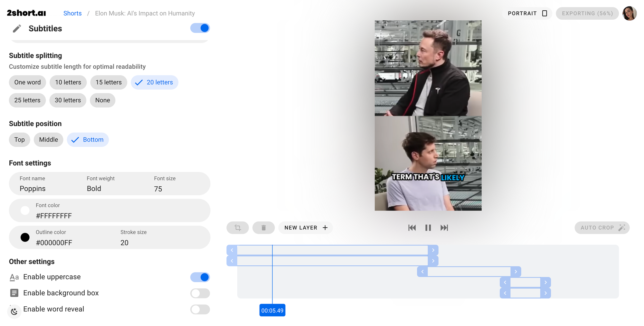
Task: Toggle Enable uppercase switch
Action: coord(200,277)
